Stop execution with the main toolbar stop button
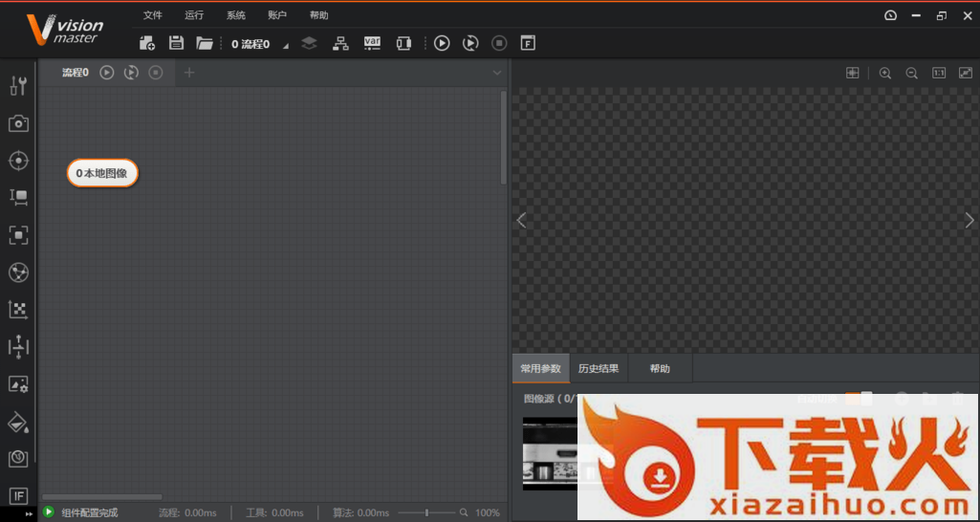 499,43
